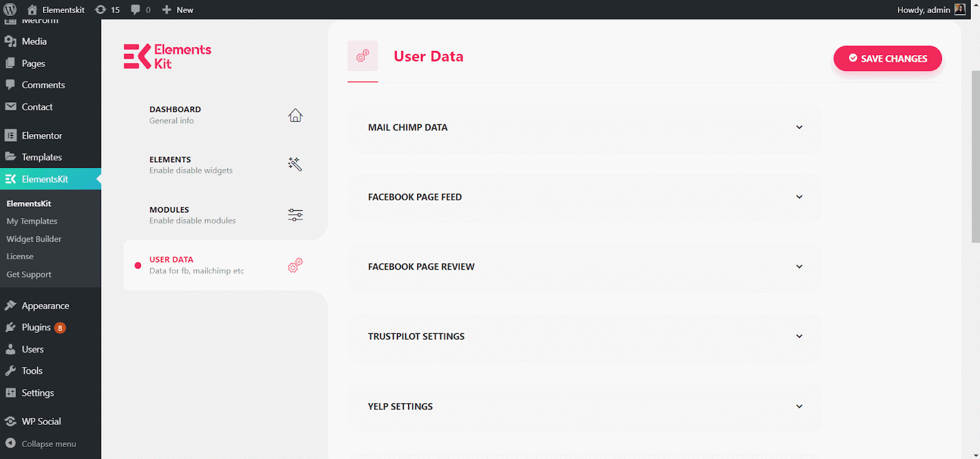
Task: Click the User Data header gear icon
Action: tap(363, 56)
